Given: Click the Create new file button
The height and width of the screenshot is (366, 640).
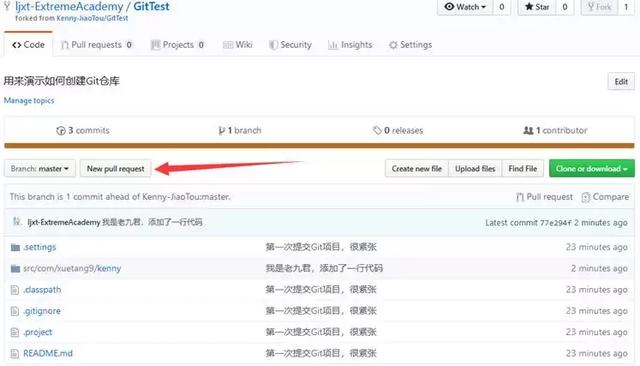Looking at the screenshot, I should click(417, 169).
